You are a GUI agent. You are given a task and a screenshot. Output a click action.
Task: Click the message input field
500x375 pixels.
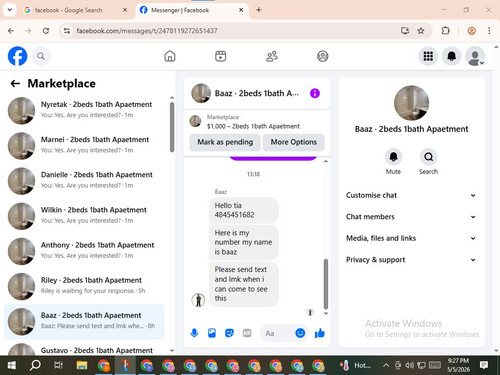(278, 333)
